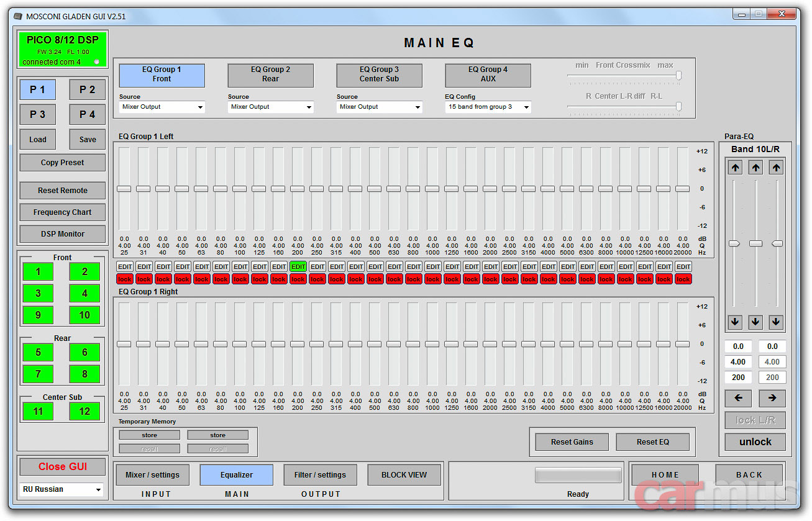Switch to EQ Group 4 AUX
812x521 pixels.
click(488, 75)
